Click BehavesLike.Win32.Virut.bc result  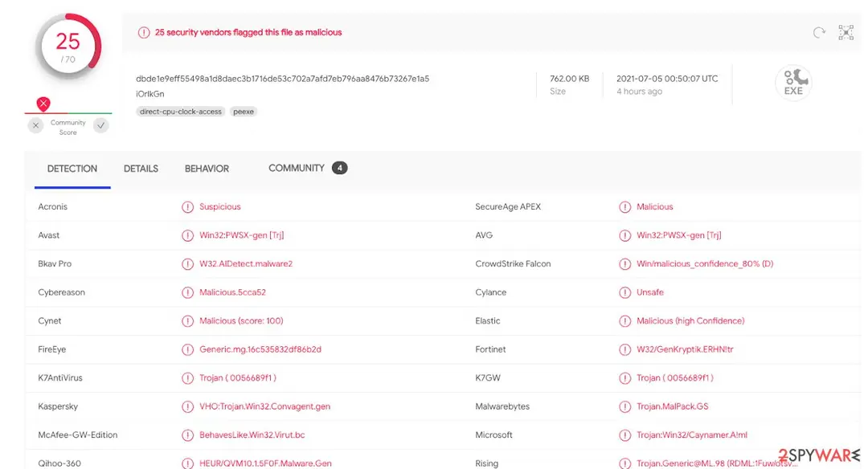tap(252, 434)
